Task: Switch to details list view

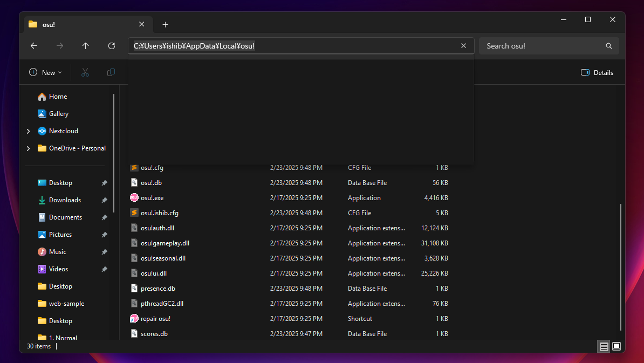Action: pos(604,347)
